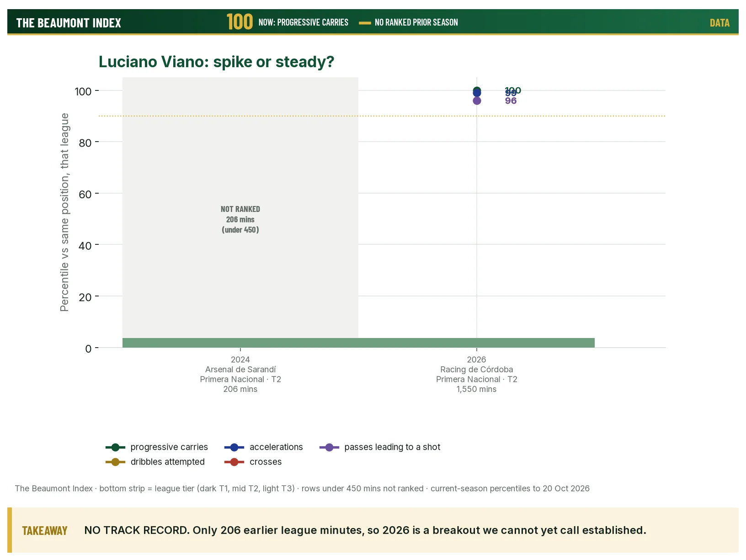This screenshot has height=560, width=746.
Task: Click 'NOW: PROGRESSIVE CARRIES' header text
Action: click(x=304, y=22)
